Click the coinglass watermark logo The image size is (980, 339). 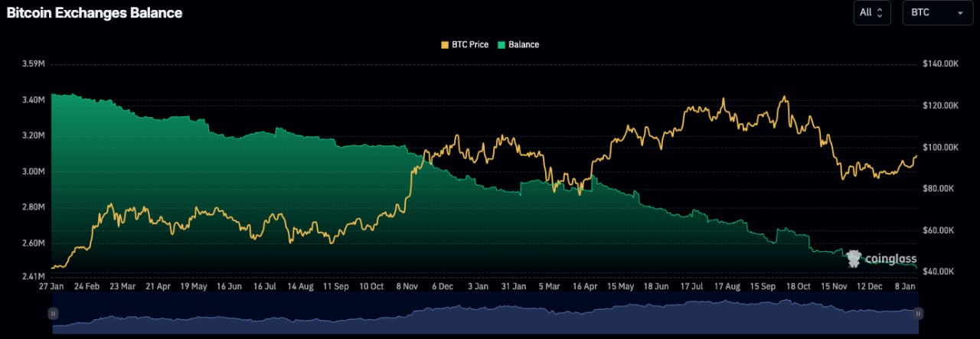(x=880, y=259)
